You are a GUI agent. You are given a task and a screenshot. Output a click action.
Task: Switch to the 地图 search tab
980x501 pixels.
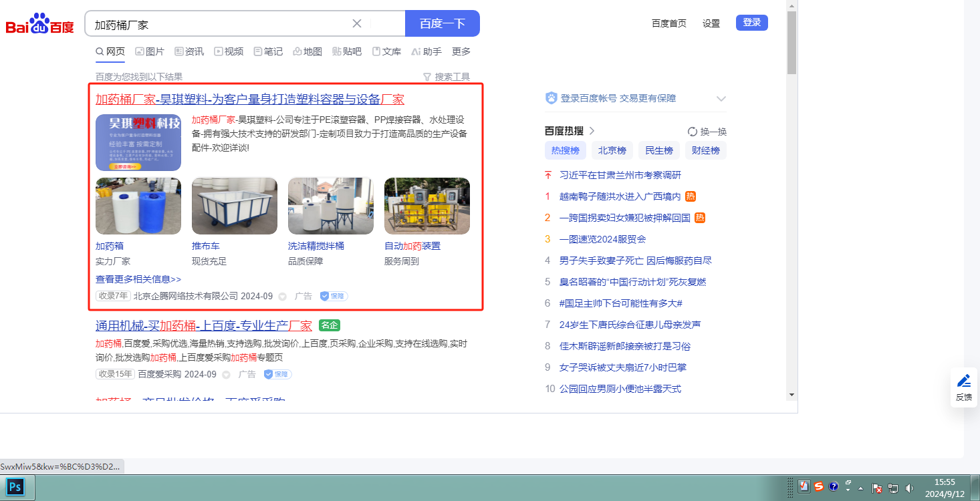click(x=308, y=51)
